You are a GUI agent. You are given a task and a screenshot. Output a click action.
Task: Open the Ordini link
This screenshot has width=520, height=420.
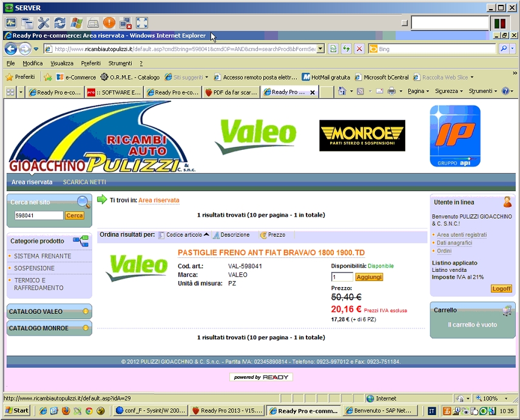coord(444,251)
